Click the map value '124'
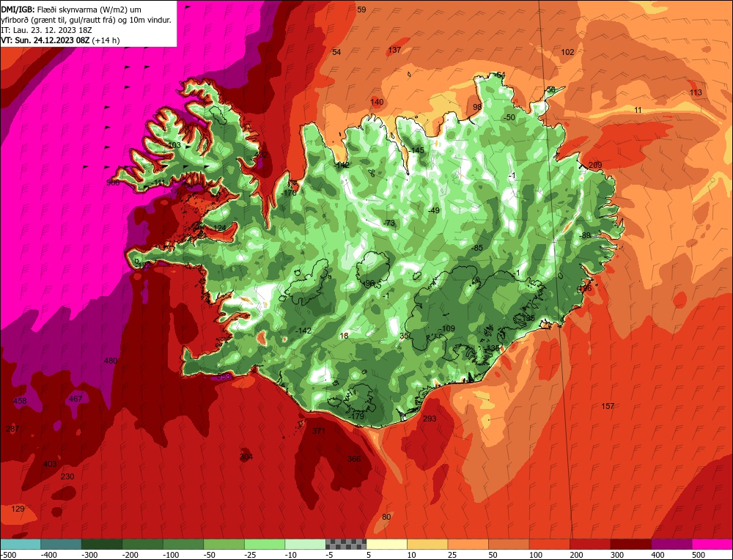The height and width of the screenshot is (560, 733). 219,229
